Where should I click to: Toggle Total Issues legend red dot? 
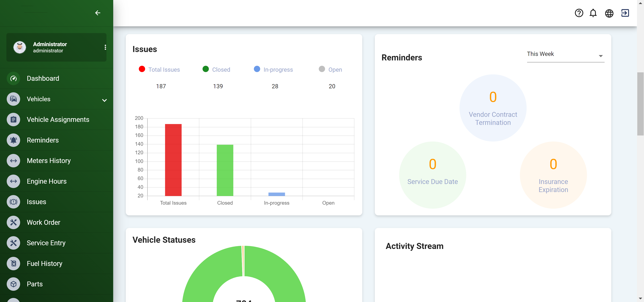pos(142,69)
